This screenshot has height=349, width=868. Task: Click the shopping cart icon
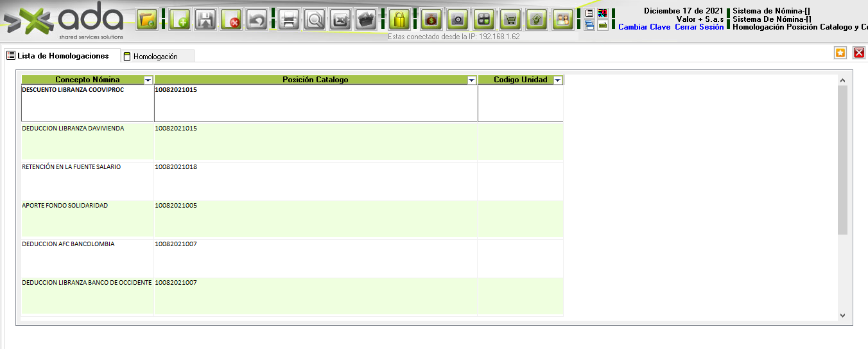(510, 19)
